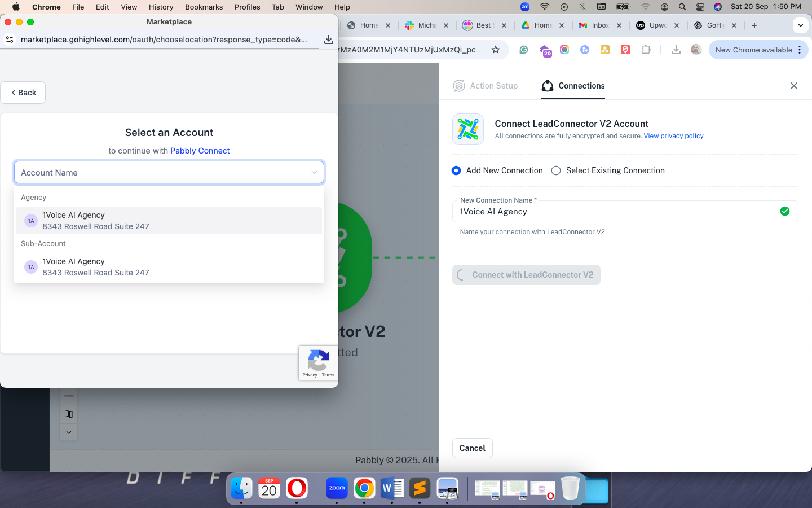Open the Edit menu in the menu bar
Screen dimensions: 812x508
tap(103, 7)
